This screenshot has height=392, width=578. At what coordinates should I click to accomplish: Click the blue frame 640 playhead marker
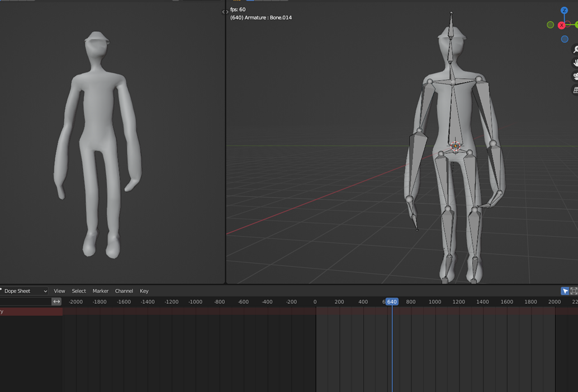[391, 302]
